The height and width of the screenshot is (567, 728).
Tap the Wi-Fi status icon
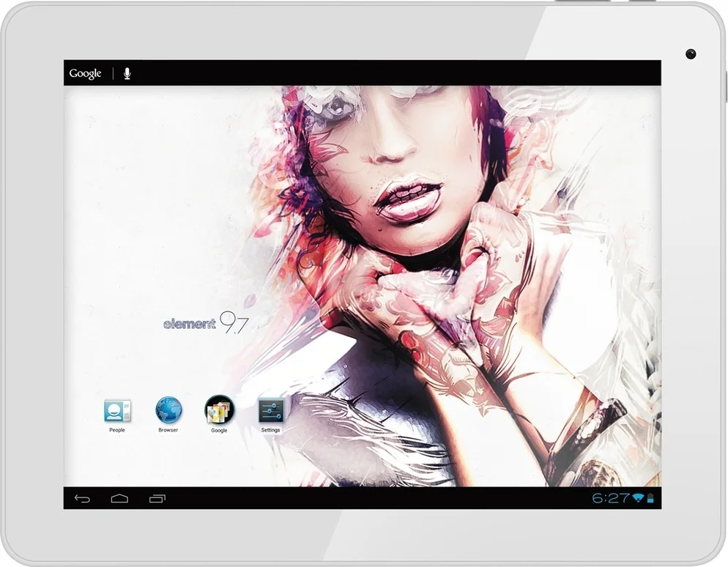(638, 498)
